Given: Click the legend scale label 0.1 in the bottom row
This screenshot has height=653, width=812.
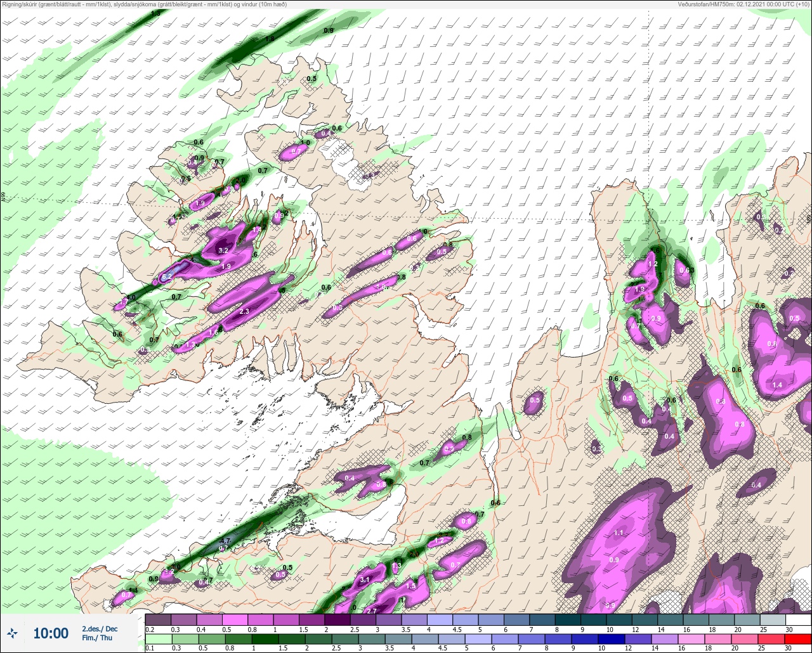Looking at the screenshot, I should pos(150,648).
